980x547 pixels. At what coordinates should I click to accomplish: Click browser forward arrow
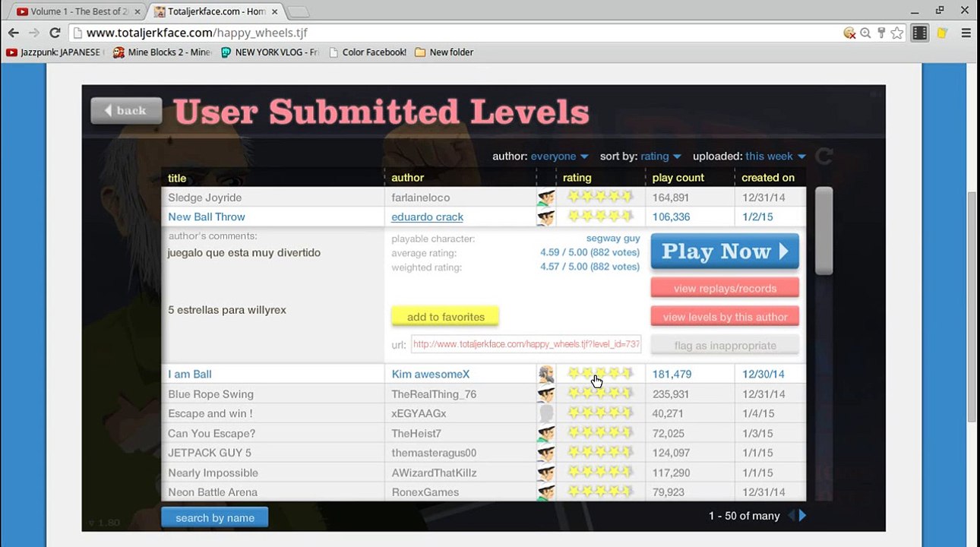(x=33, y=33)
